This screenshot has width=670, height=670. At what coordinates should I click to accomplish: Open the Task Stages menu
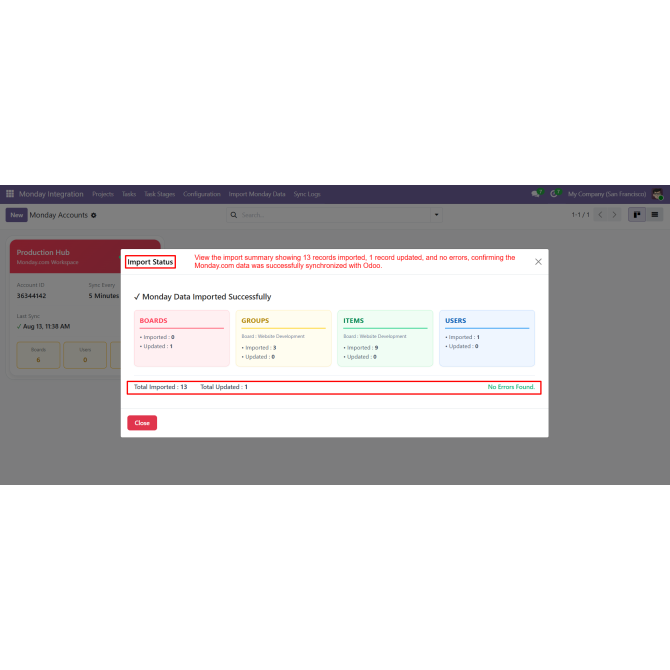tap(159, 194)
